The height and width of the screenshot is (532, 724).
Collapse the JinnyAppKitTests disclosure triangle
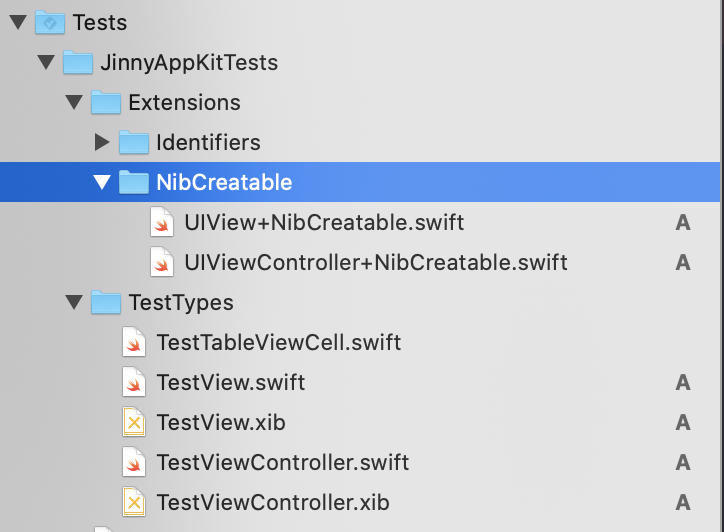pyautogui.click(x=46, y=62)
